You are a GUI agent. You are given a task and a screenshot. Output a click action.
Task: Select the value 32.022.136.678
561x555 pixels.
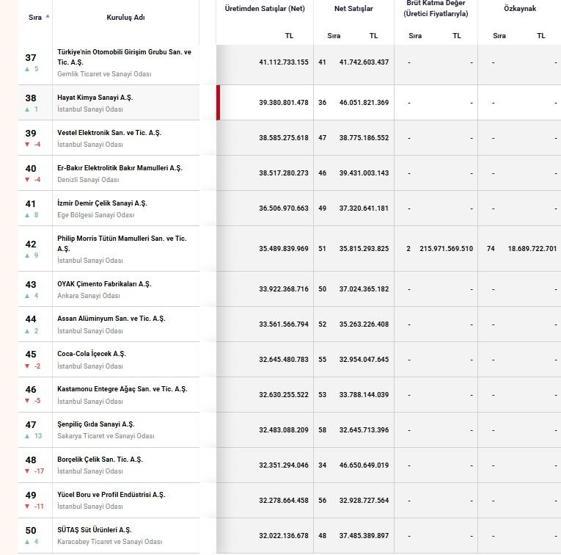284,535
